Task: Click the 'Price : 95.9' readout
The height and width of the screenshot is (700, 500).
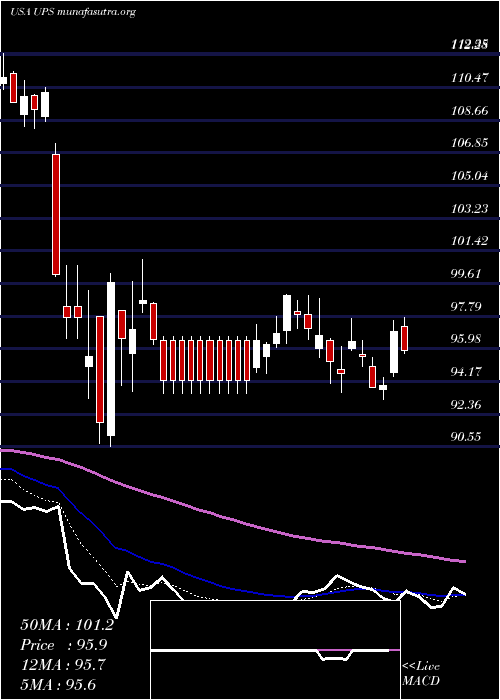Action: pyautogui.click(x=64, y=645)
